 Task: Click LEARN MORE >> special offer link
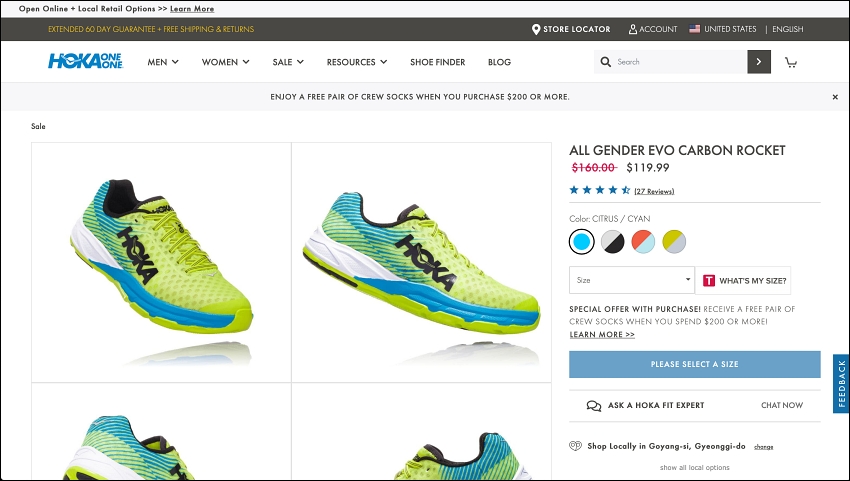tap(602, 335)
